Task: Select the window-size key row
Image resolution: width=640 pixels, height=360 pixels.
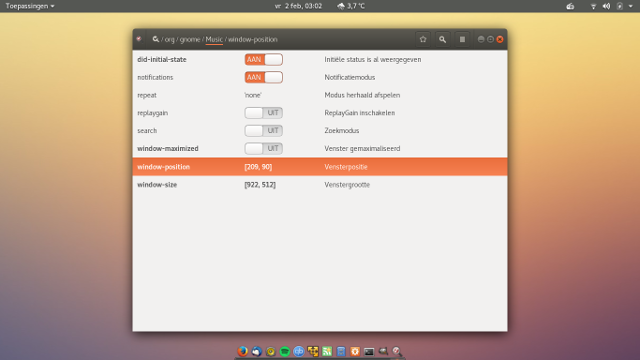Action: 320,185
